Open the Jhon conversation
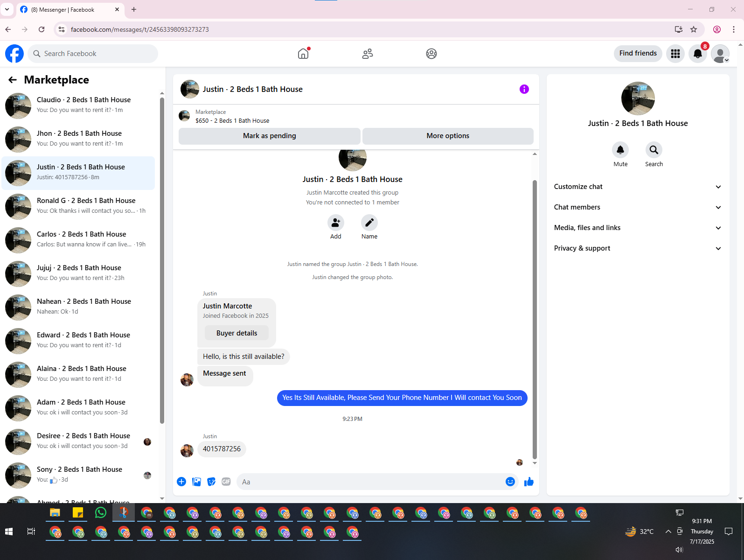744x560 pixels. (x=78, y=140)
